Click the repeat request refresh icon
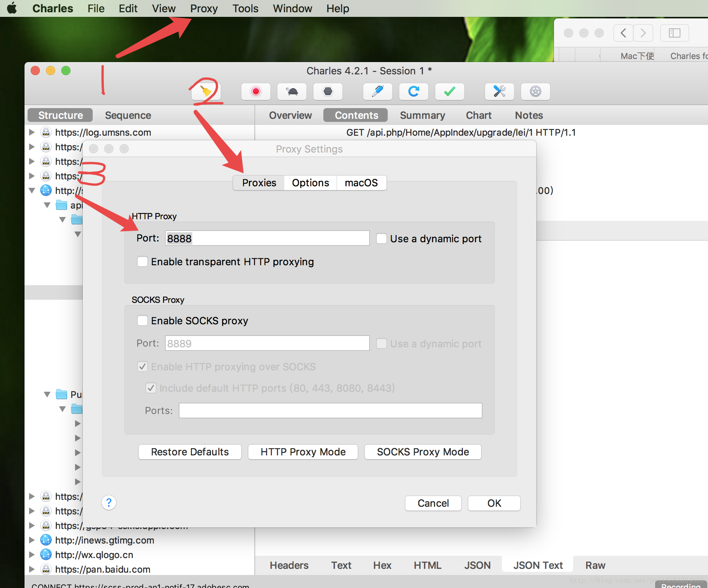This screenshot has width=708, height=588. click(x=414, y=92)
